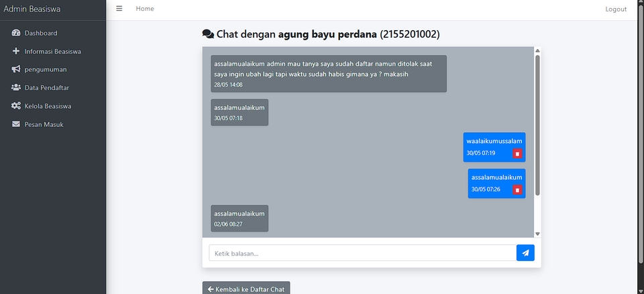
Task: Click the users icon beside Data Pendaftar
Action: pos(16,87)
